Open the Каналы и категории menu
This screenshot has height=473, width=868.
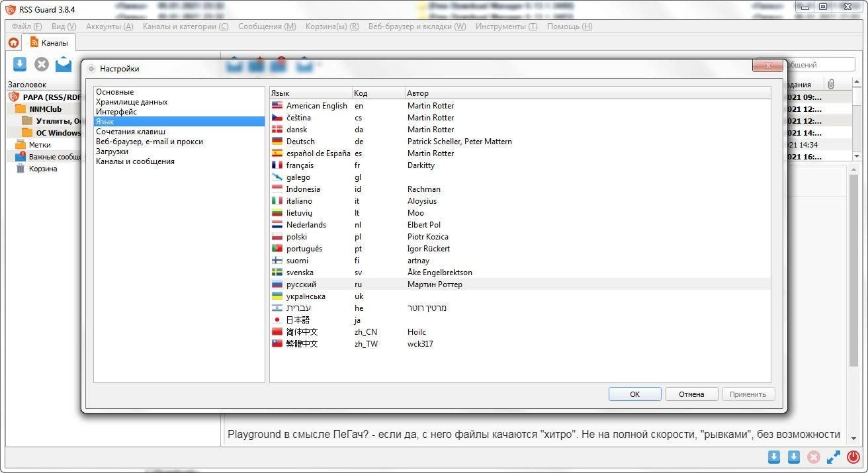tap(185, 26)
